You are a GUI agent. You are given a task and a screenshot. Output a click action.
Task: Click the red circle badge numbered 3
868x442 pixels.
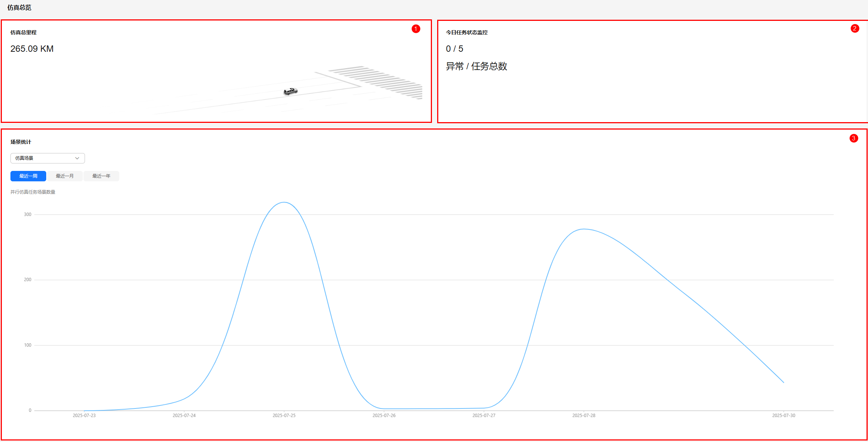tap(854, 139)
